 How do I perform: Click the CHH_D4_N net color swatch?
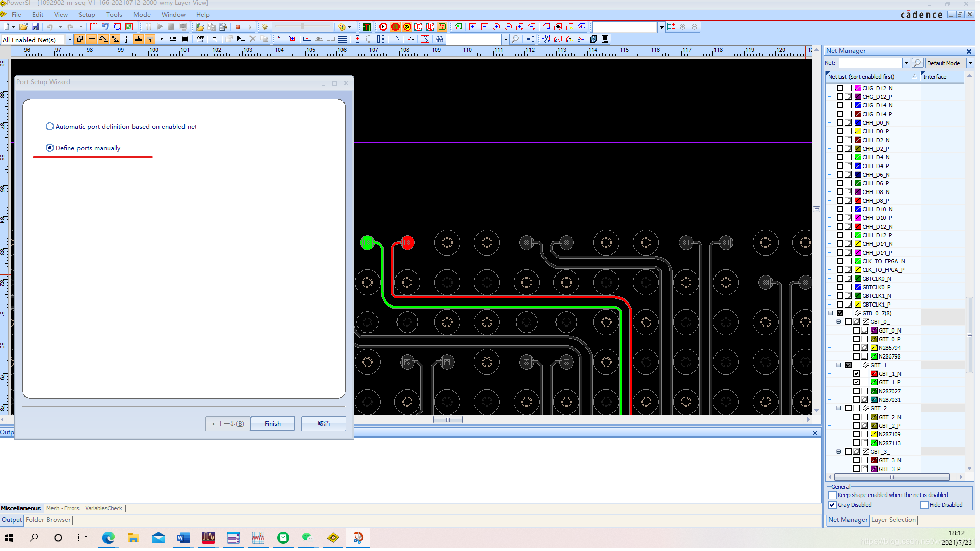tap(858, 157)
